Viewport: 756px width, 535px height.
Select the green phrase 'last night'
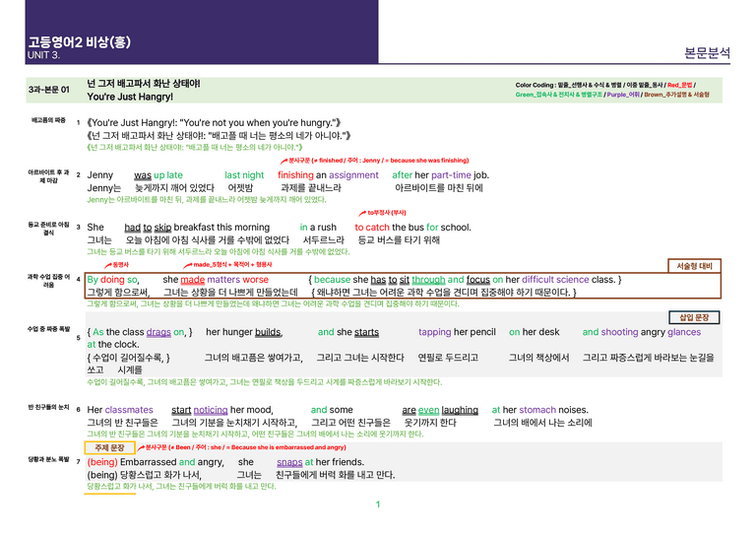click(244, 175)
